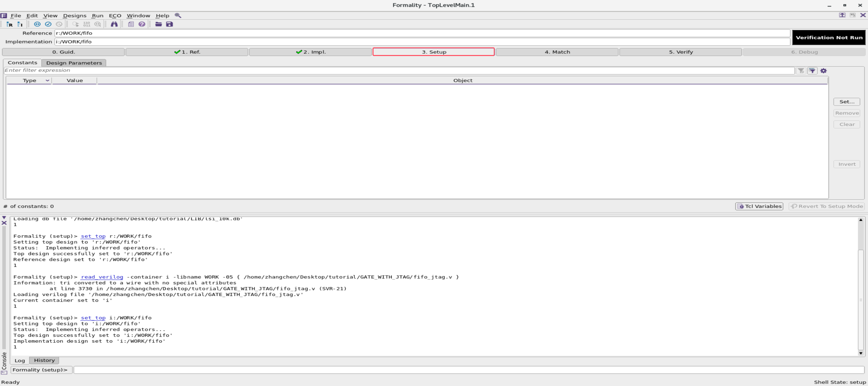Follow the set_top command hyperlink
The width and height of the screenshot is (868, 386).
[x=94, y=236]
